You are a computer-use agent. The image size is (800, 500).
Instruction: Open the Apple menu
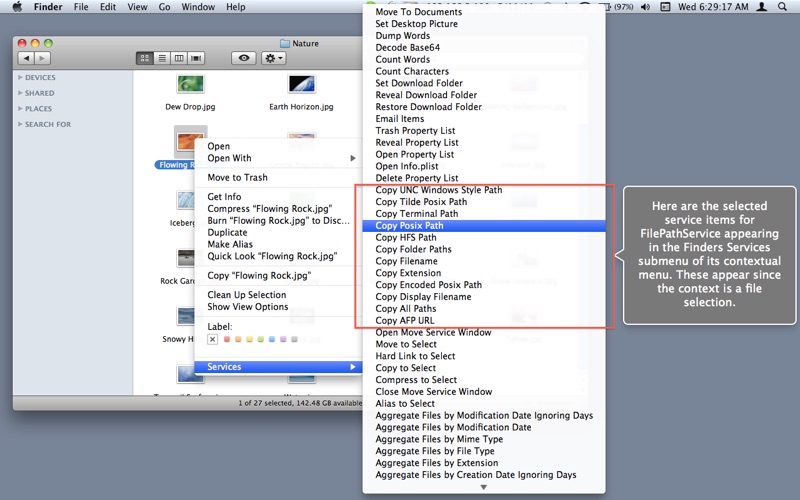pos(17,7)
